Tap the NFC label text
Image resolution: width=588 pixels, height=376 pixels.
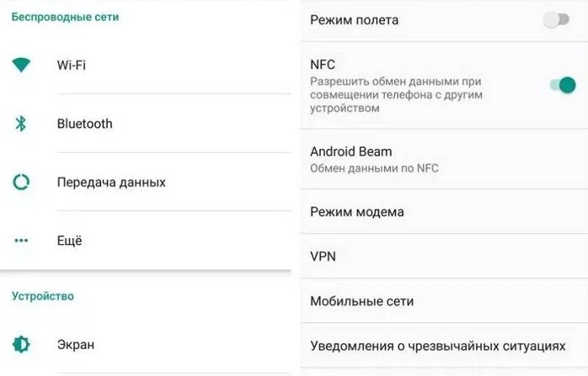coord(323,65)
